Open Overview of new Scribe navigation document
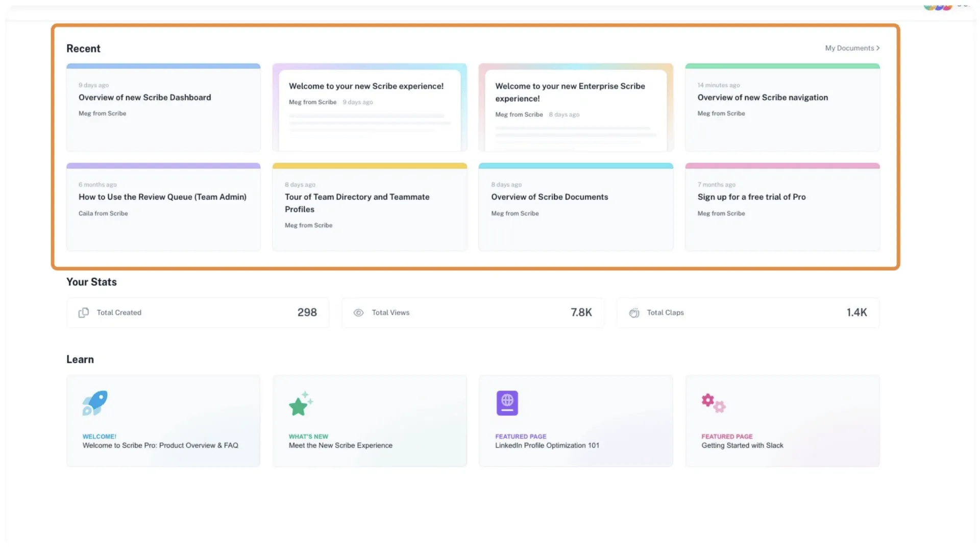980x556 pixels. click(x=782, y=108)
